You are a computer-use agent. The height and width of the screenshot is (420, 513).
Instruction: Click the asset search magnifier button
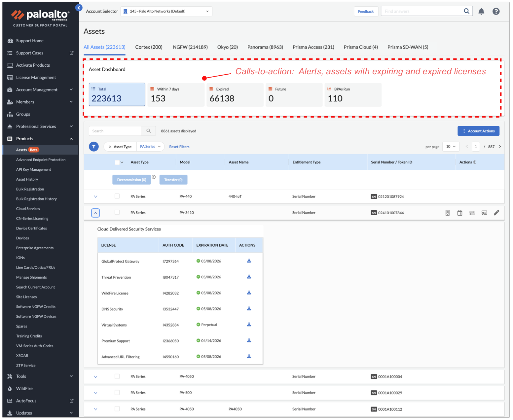pos(149,131)
